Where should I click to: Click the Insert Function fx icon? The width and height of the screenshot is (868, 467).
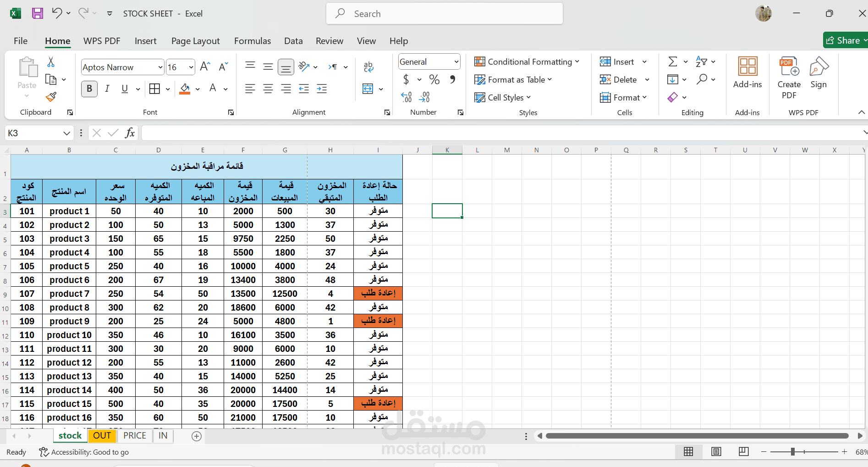130,133
